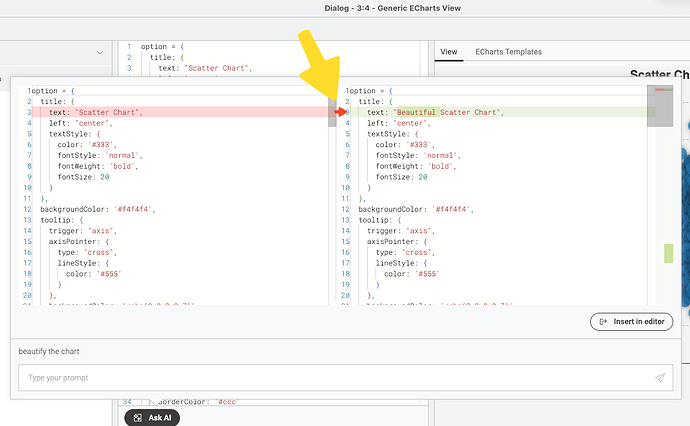Click the left diff pane vertical scrollbar
The image size is (690, 426).
pos(332,112)
